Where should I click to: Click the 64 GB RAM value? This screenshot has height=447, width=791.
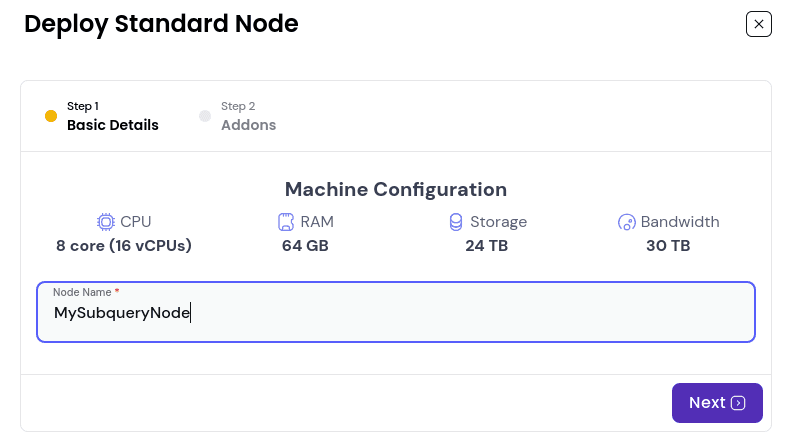(x=305, y=246)
